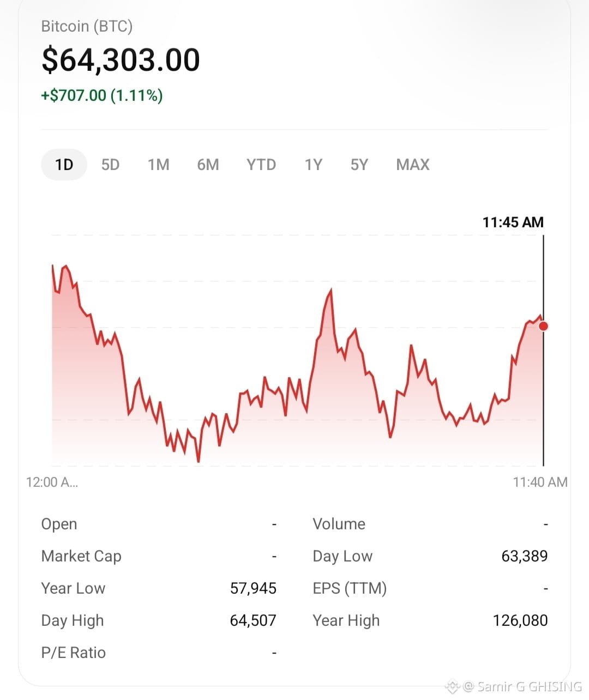Image resolution: width=589 pixels, height=700 pixels.
Task: Click the Day High value 64,507
Action: (x=253, y=620)
